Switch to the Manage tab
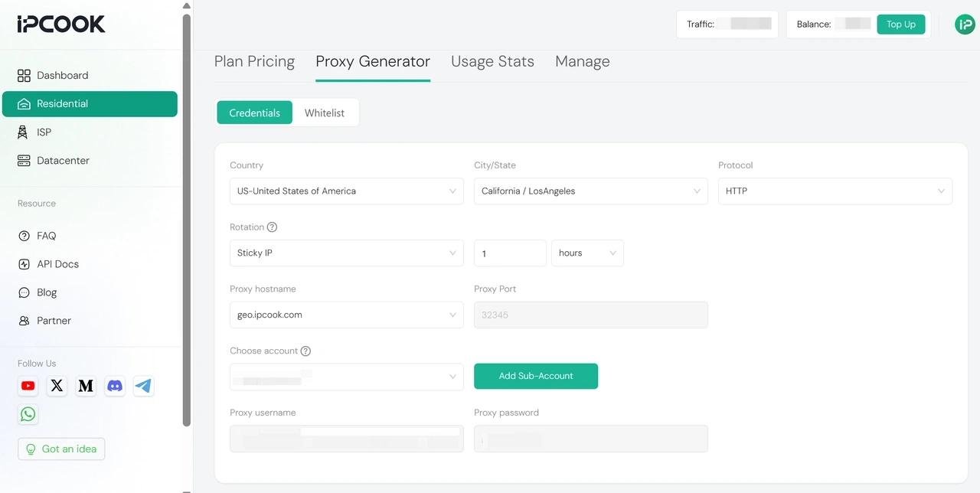 [x=583, y=62]
